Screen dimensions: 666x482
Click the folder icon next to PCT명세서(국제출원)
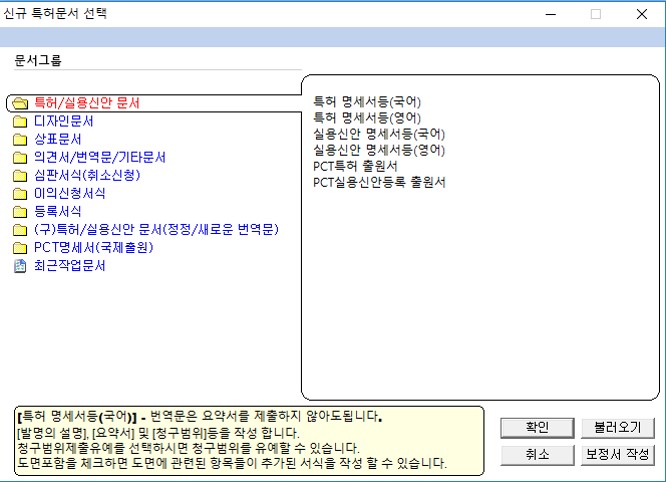click(x=20, y=248)
